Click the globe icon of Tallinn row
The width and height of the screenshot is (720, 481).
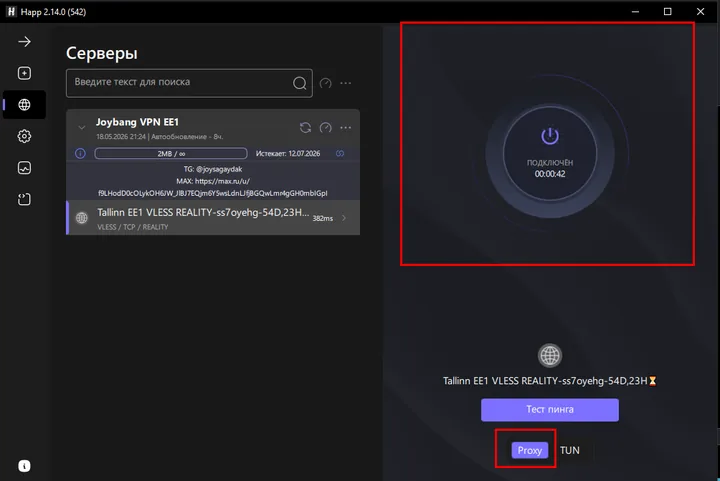tap(82, 218)
